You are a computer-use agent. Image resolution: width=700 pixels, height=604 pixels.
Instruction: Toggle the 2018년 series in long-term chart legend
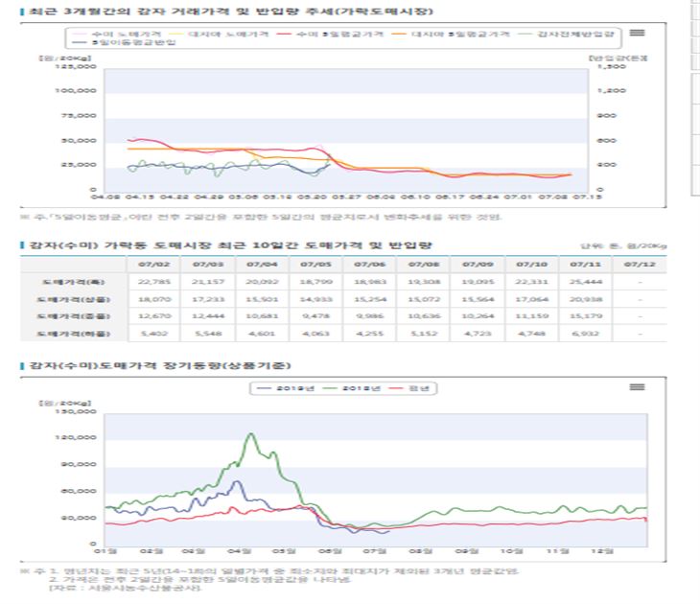(x=351, y=388)
